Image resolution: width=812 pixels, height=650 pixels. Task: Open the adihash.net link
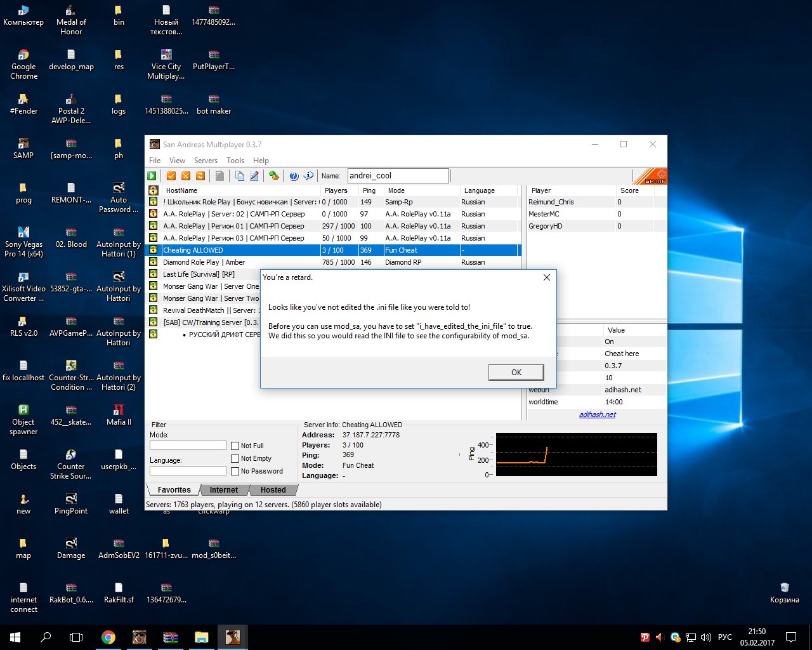(x=598, y=415)
